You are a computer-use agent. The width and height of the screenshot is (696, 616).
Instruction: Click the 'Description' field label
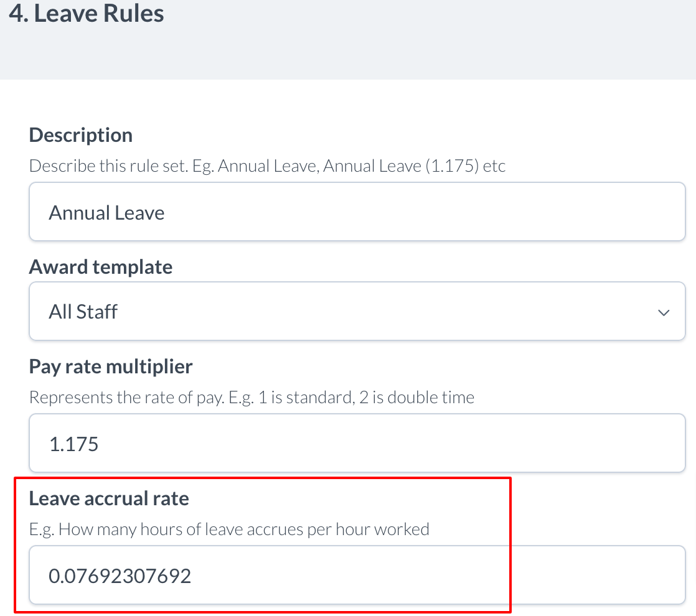click(x=81, y=135)
